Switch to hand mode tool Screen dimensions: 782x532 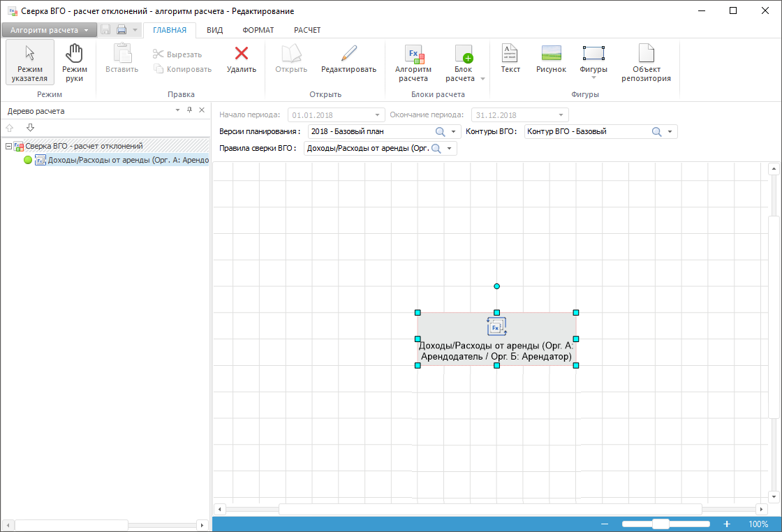coord(74,62)
